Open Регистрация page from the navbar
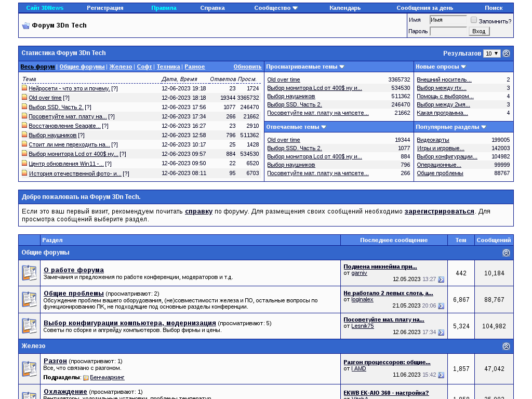 coord(105,8)
